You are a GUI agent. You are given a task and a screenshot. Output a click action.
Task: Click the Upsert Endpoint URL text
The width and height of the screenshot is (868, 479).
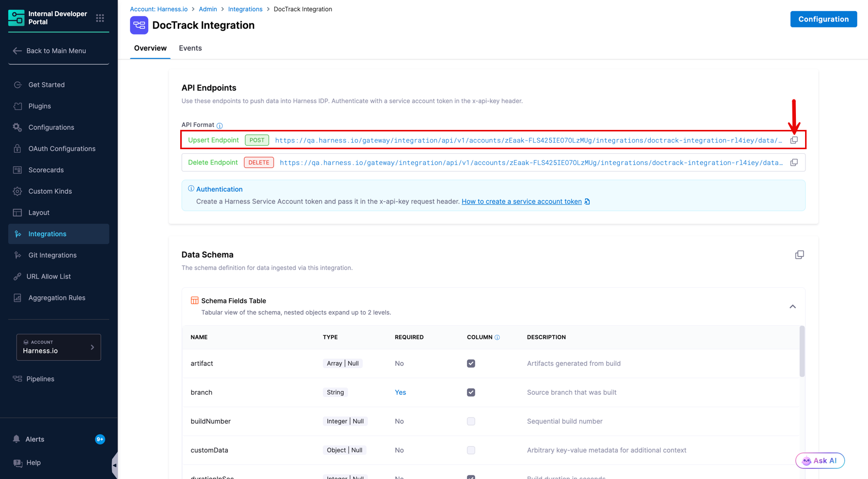(x=528, y=140)
